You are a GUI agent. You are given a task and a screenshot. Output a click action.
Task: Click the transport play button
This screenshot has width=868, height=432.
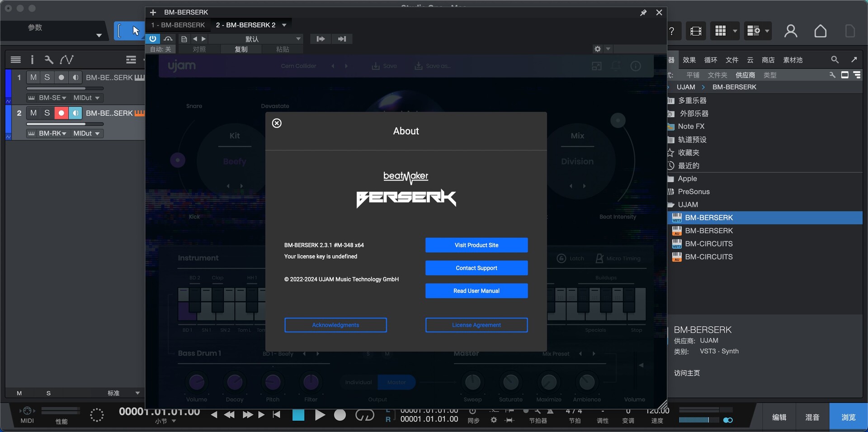[x=320, y=415]
